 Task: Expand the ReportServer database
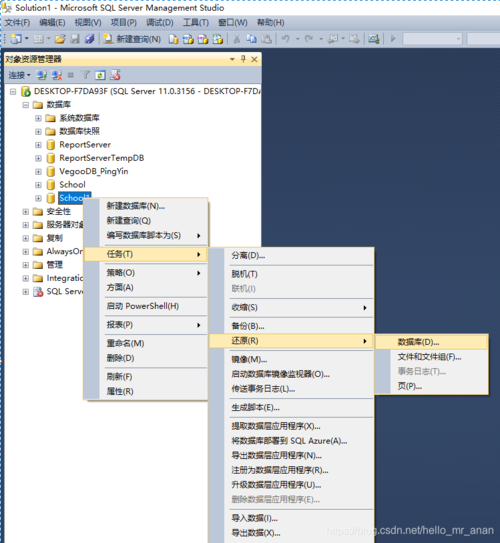coord(38,145)
